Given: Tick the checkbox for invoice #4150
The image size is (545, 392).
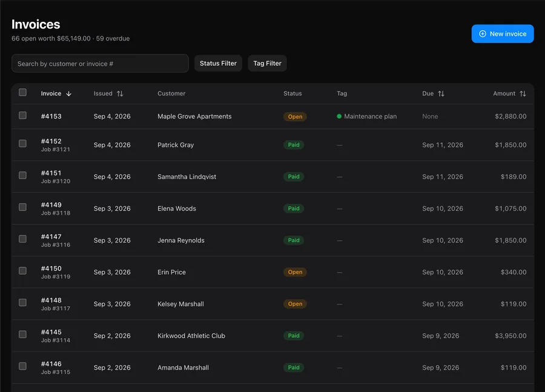Looking at the screenshot, I should (x=22, y=271).
